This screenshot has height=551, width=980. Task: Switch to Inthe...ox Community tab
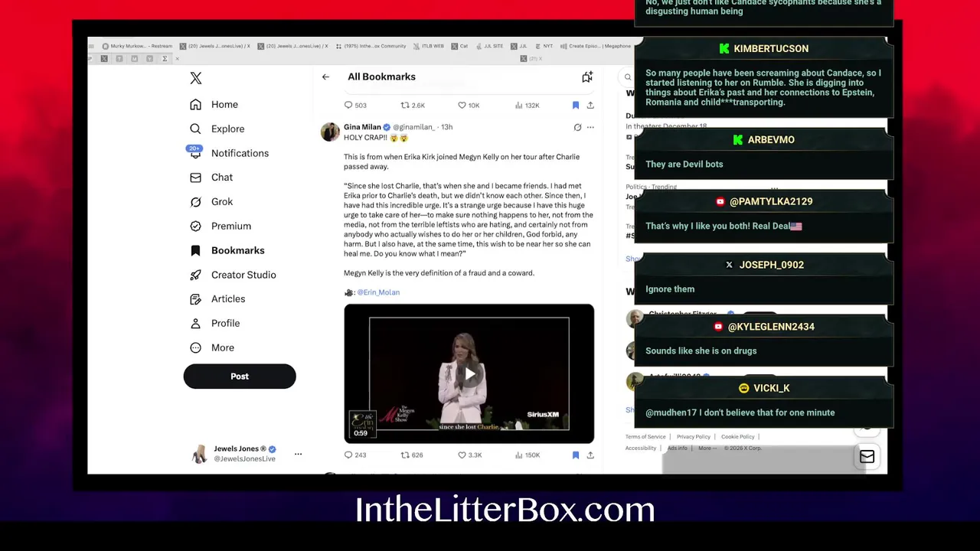point(371,46)
